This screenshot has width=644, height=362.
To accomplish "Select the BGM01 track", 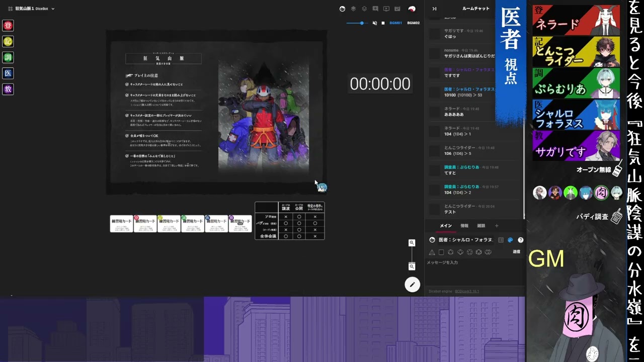I will tap(395, 23).
